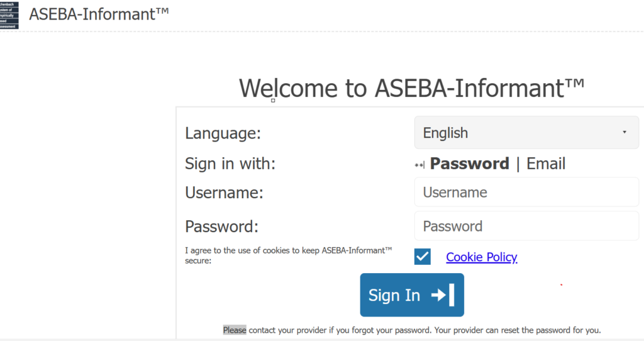Open the Cookie Policy link
Screen dimensions: 644x341
[481, 257]
